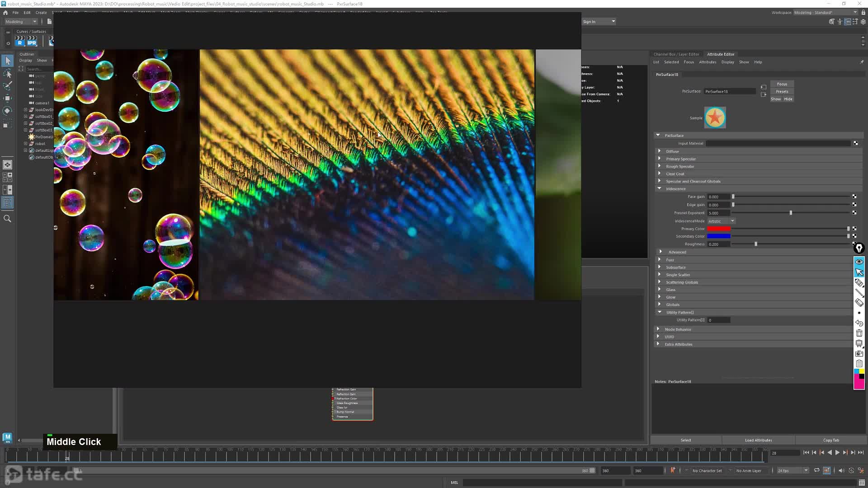Open the Create menu

tap(41, 13)
